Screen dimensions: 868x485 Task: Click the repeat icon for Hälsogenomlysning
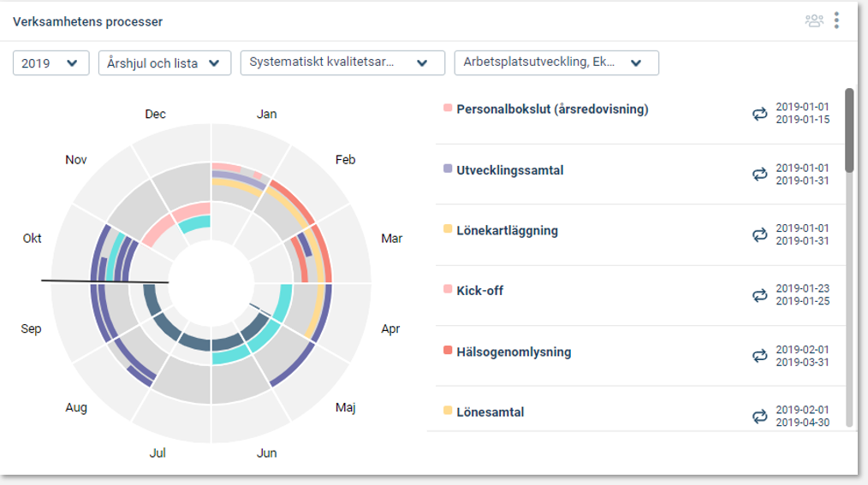[759, 356]
